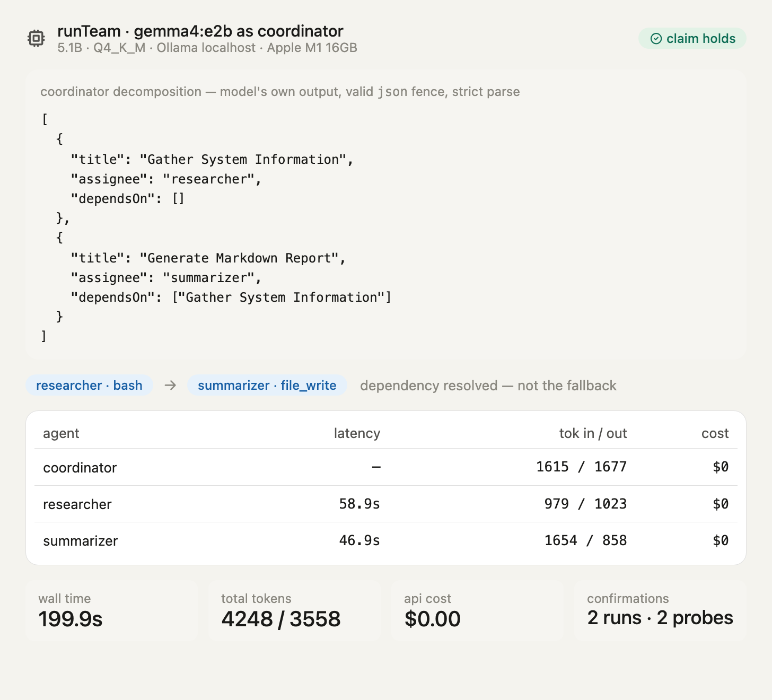Click dependency resolved — not the fallback text

[488, 386]
